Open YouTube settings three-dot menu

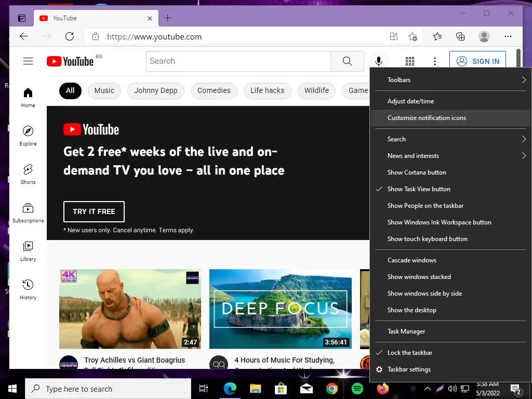(x=435, y=61)
